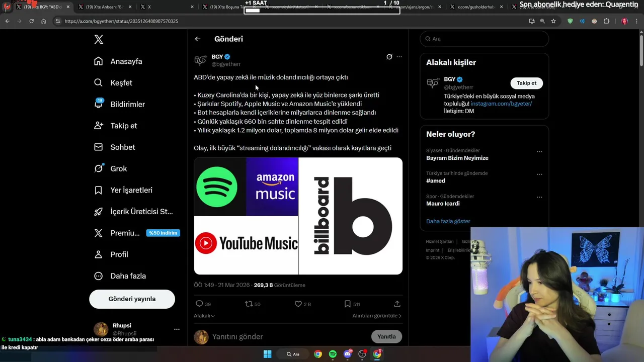This screenshot has width=644, height=362.
Task: Switch to X'te Boşuna browser tab
Action: point(229,7)
